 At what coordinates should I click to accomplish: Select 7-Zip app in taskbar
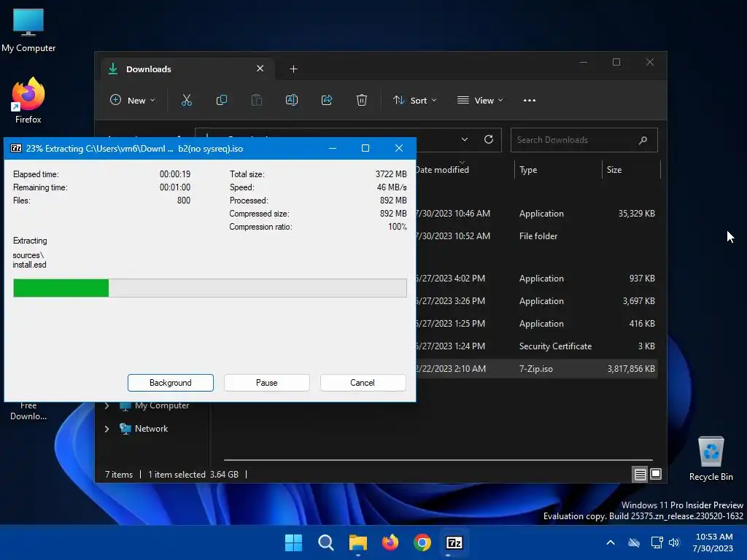[x=454, y=542]
